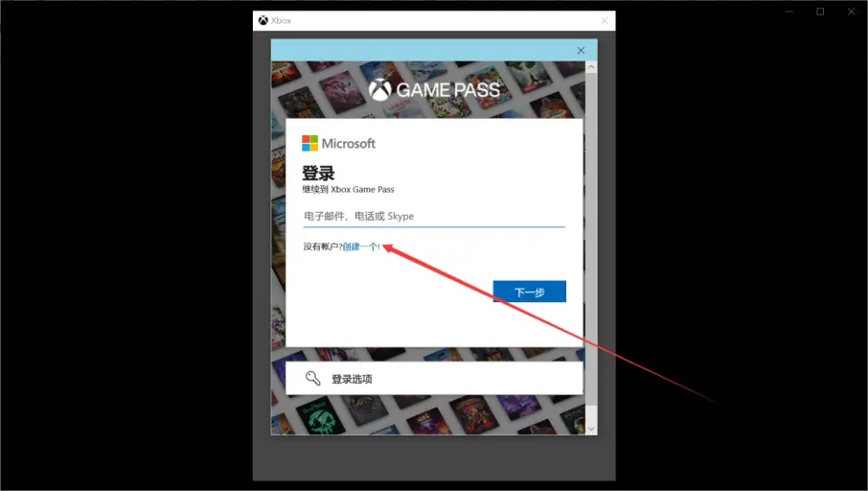Click the 下一步 button
Viewport: 868px width, 491px height.
click(x=529, y=292)
